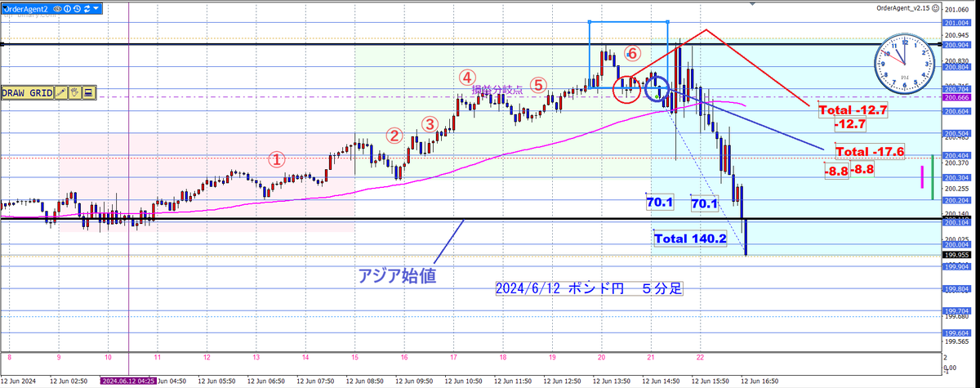Click the highlighted 2024.06.12 04:25 time label

pyautogui.click(x=128, y=381)
